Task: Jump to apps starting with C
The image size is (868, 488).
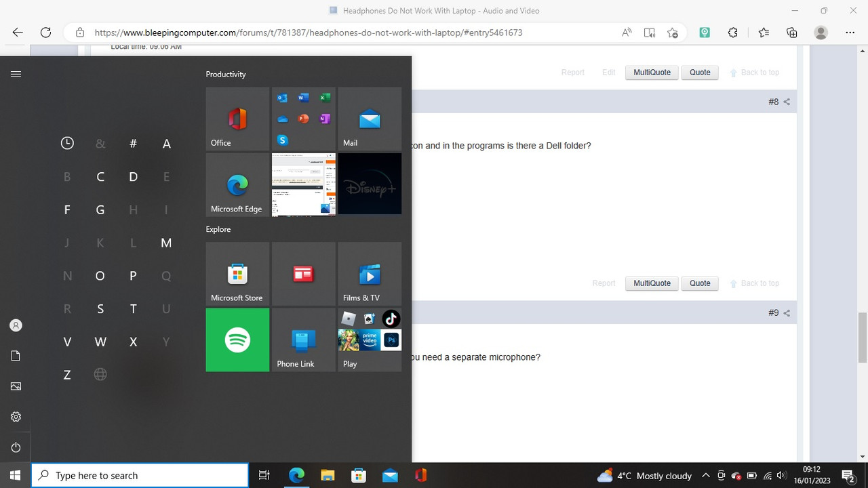Action: [100, 177]
